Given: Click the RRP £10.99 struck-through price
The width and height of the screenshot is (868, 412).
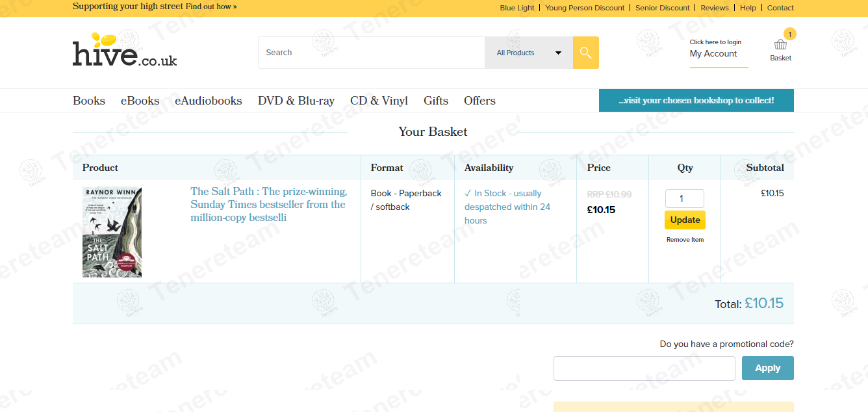Looking at the screenshot, I should [x=609, y=194].
